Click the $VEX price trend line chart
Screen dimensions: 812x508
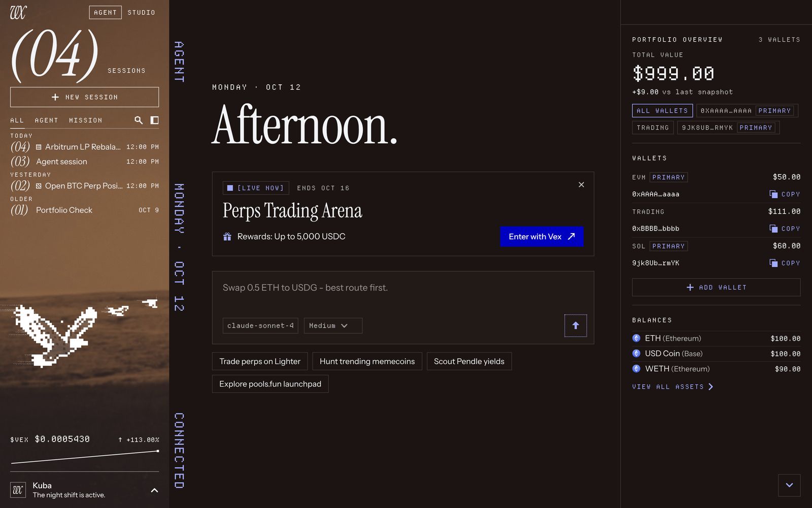[85, 457]
